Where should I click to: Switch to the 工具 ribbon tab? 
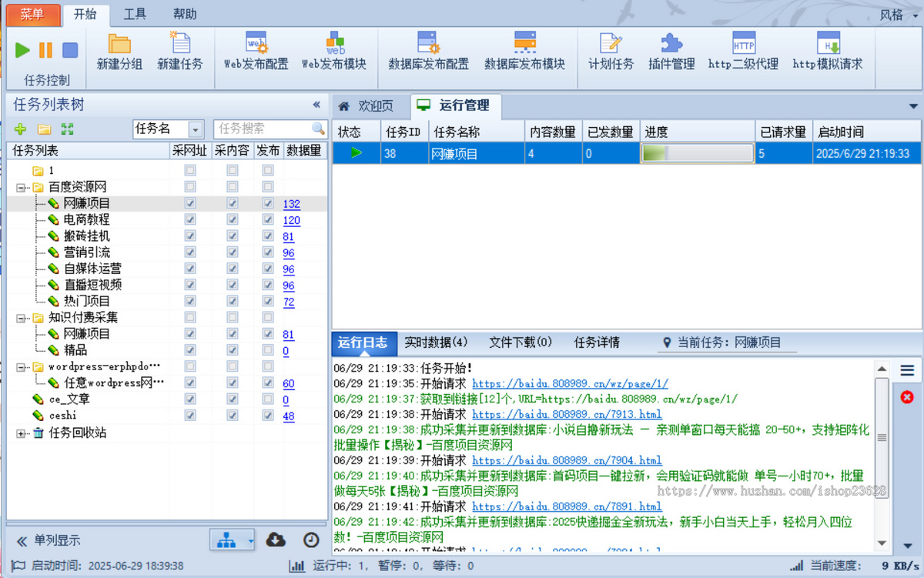(135, 14)
